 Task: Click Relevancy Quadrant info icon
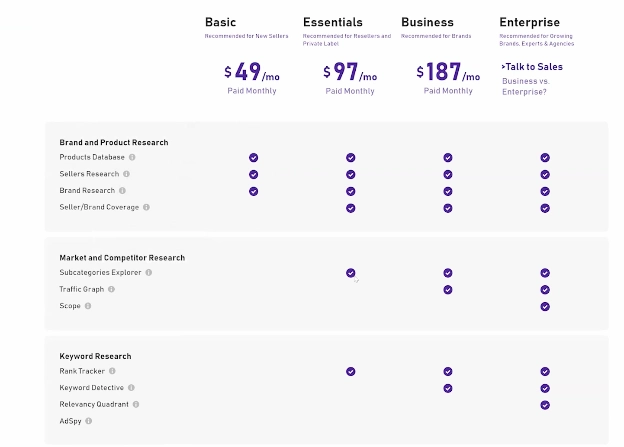click(136, 404)
